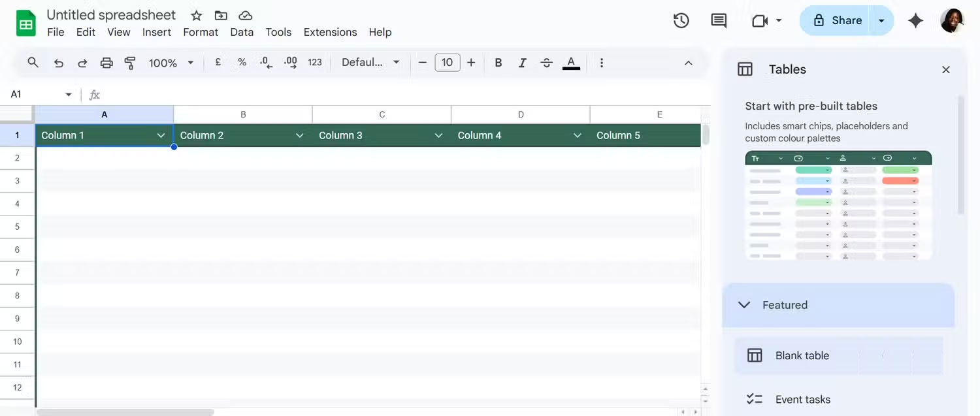
Task: Select the Paint format tool
Action: pos(130,63)
